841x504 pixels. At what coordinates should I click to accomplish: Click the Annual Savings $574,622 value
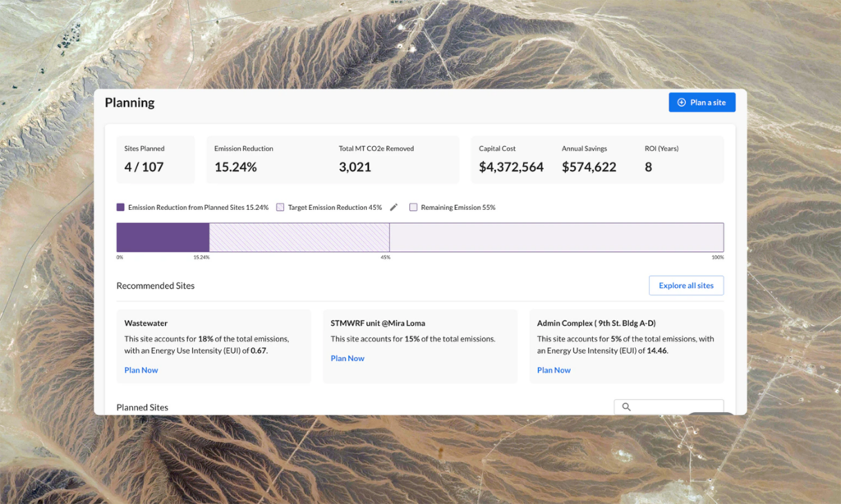[x=589, y=167]
